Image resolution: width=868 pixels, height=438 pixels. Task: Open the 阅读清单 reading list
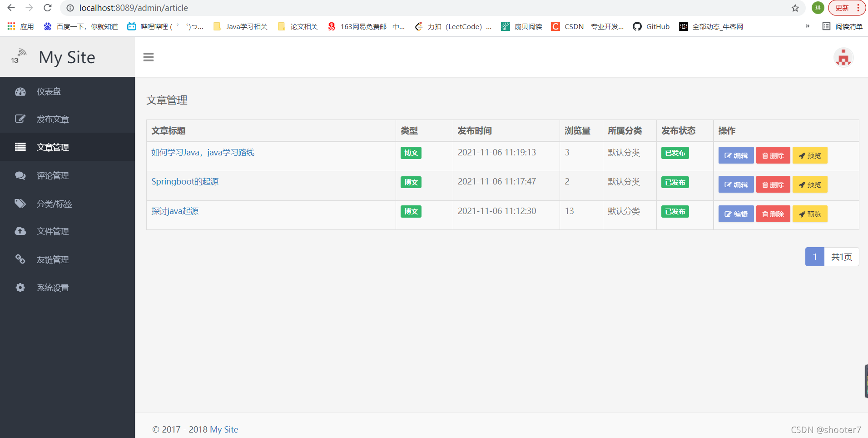843,26
